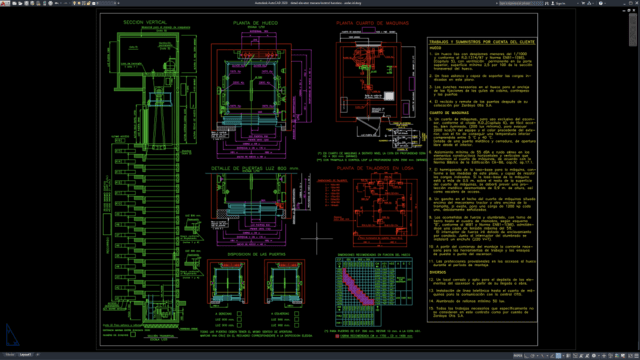Click the search keyword input field
The height and width of the screenshot is (360, 640).
[521, 3]
